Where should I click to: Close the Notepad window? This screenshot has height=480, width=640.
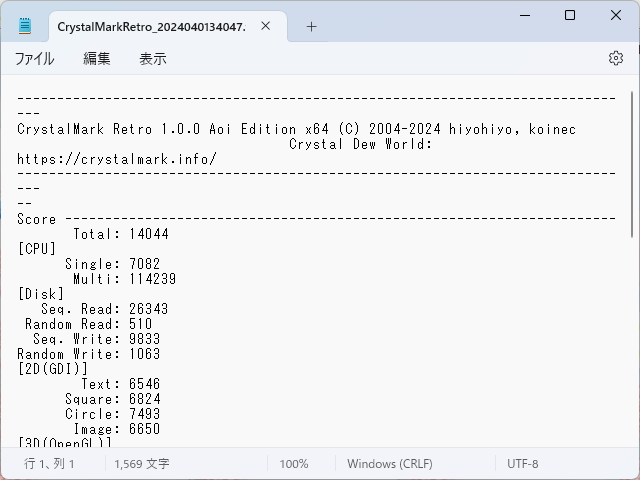[x=616, y=16]
